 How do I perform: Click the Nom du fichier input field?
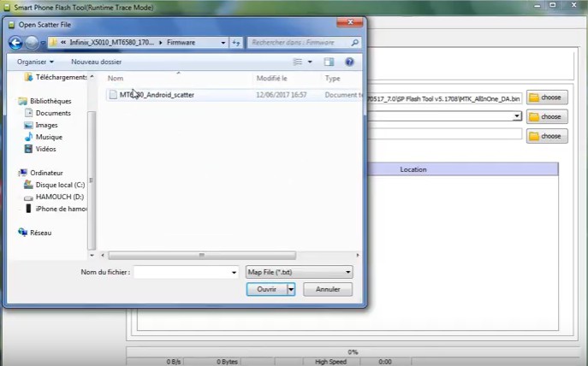click(x=181, y=272)
